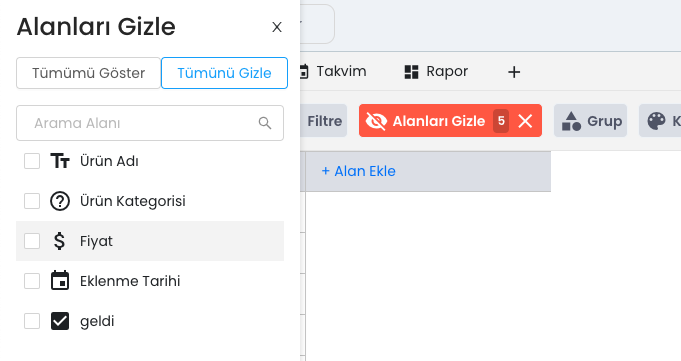
Task: Tick the Fiyat checkbox
Action: (32, 241)
